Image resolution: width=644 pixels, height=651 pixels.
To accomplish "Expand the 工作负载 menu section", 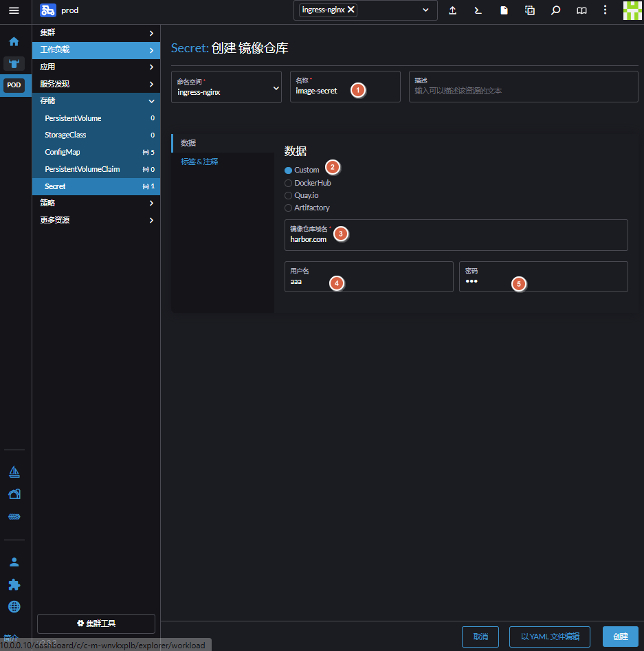I will pyautogui.click(x=96, y=49).
